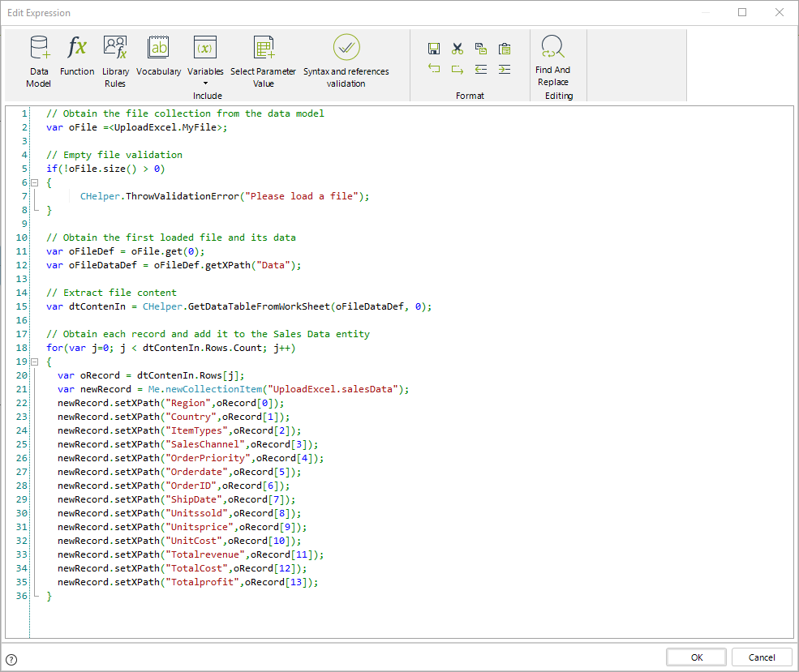This screenshot has width=799, height=672.
Task: Open the Data Model selector
Action: (x=39, y=61)
